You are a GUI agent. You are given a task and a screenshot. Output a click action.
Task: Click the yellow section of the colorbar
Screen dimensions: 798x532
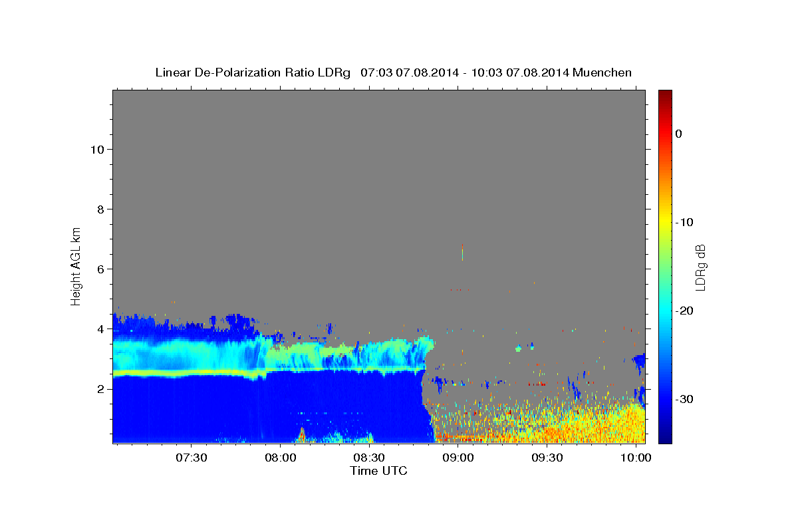point(665,219)
